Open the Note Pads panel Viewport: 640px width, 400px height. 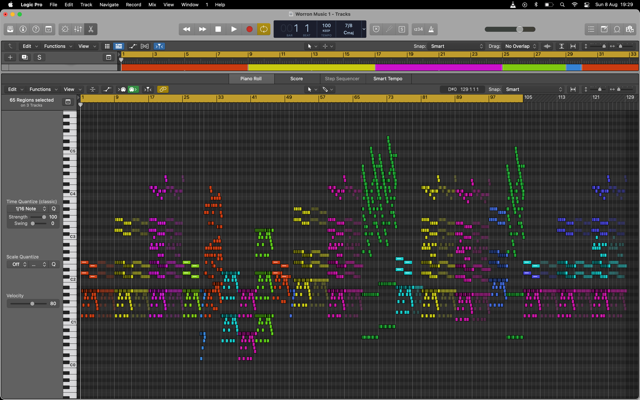click(604, 29)
